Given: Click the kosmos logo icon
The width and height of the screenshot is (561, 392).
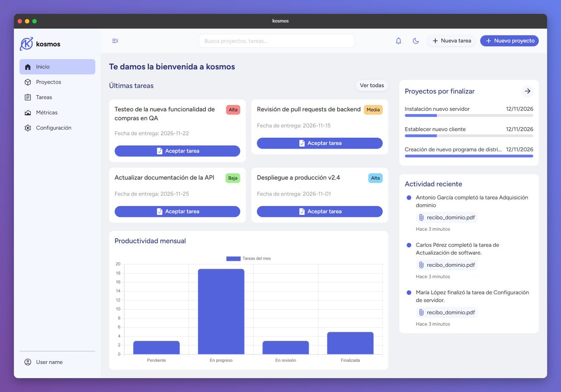Looking at the screenshot, I should coord(26,43).
